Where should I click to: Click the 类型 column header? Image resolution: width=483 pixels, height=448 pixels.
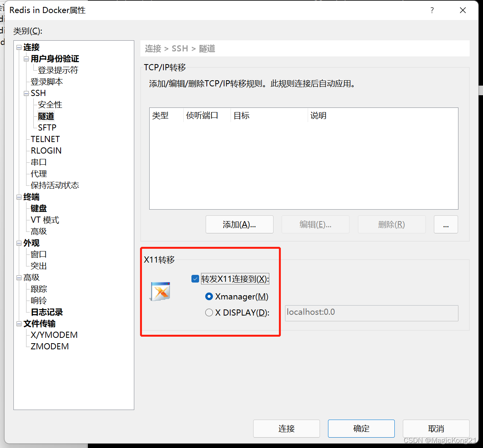click(x=166, y=116)
